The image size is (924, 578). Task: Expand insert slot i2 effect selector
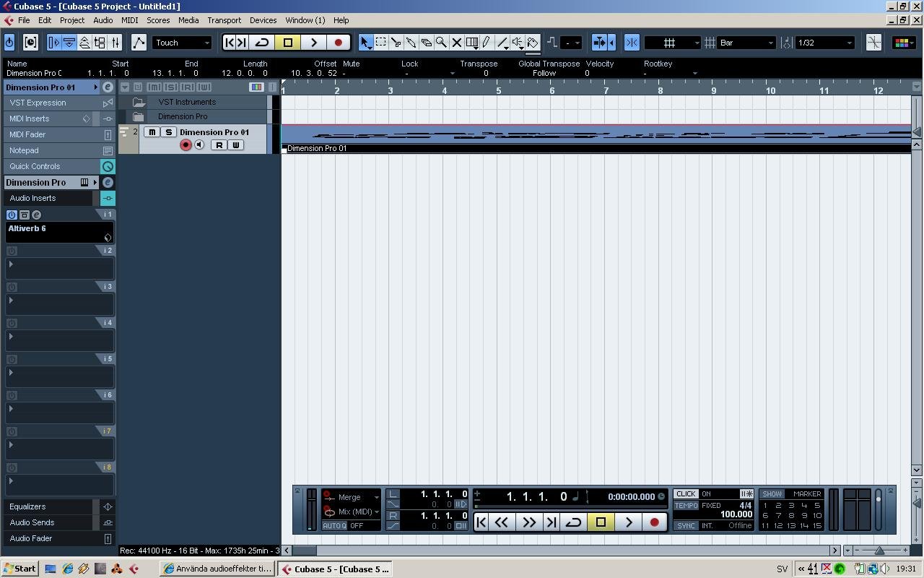tap(11, 264)
